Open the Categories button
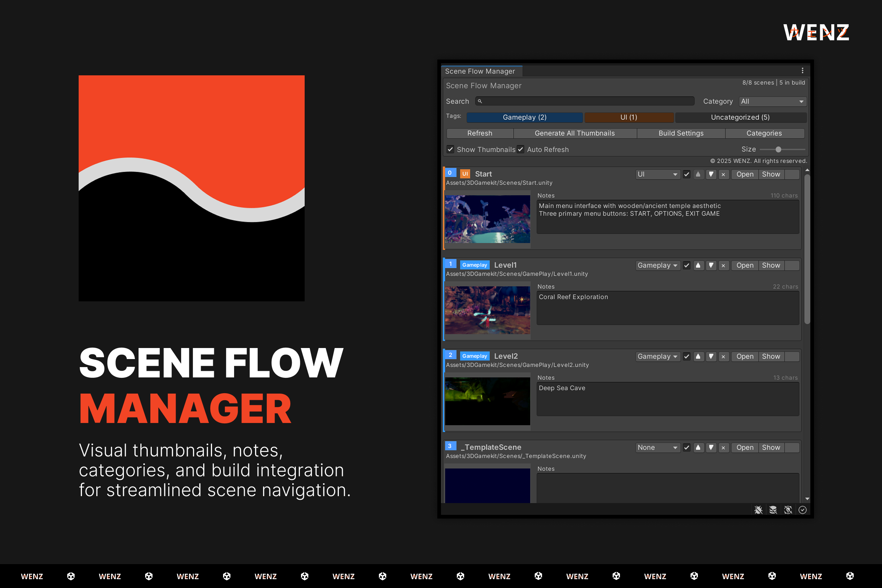Screen dimensions: 882x588 click(764, 133)
